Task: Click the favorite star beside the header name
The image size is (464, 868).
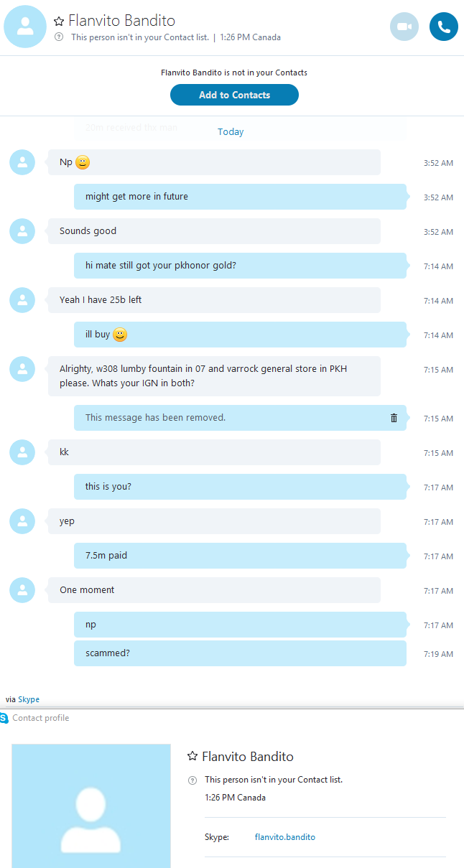Action: pos(59,22)
